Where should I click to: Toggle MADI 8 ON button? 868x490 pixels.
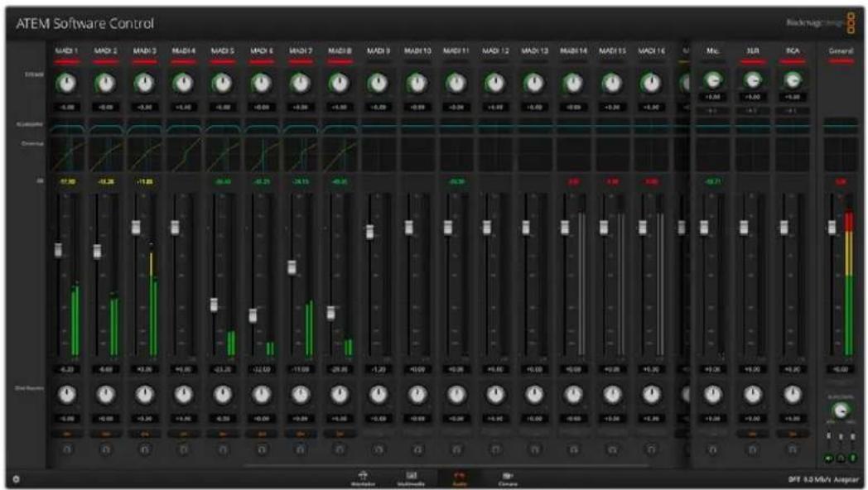coord(340,435)
